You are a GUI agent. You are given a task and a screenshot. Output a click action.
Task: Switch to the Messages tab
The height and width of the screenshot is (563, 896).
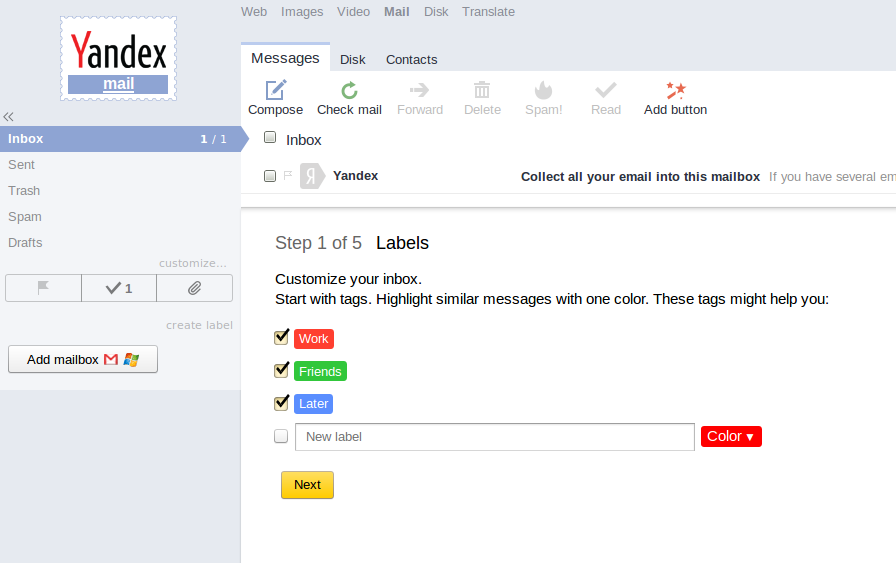pos(285,58)
